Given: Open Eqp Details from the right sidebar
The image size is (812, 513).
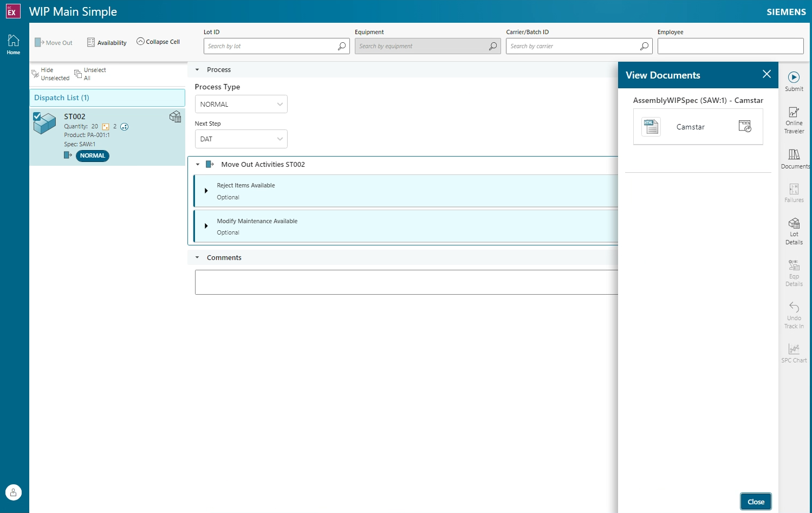Looking at the screenshot, I should coord(794,271).
